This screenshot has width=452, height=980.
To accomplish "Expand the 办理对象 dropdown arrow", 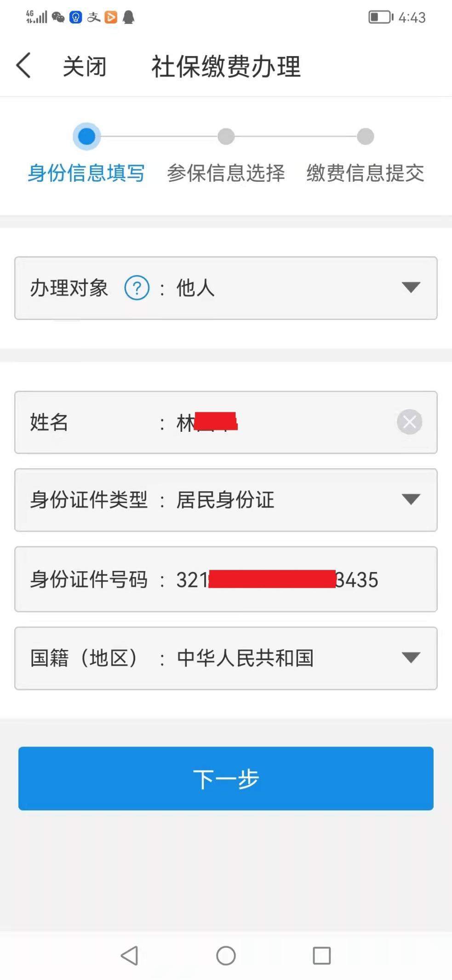I will (x=411, y=288).
